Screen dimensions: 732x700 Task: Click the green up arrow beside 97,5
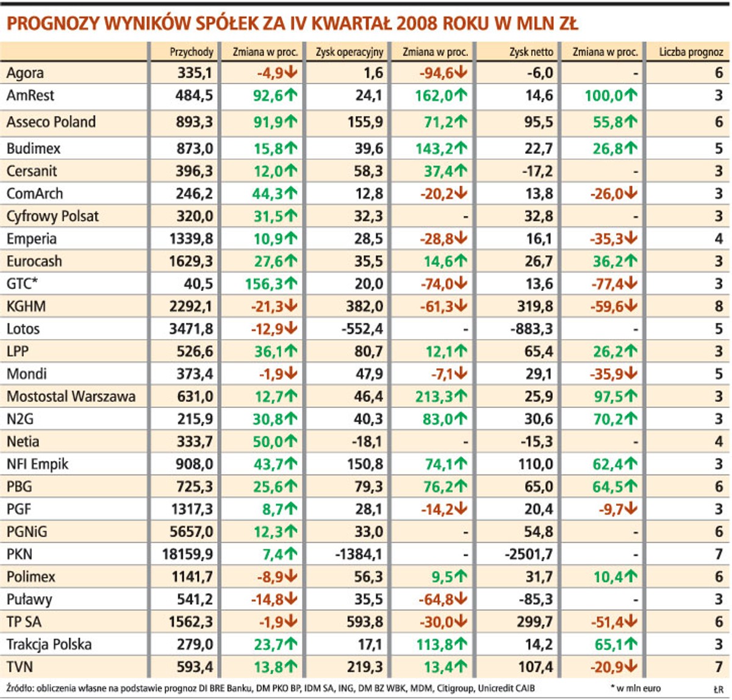630,396
